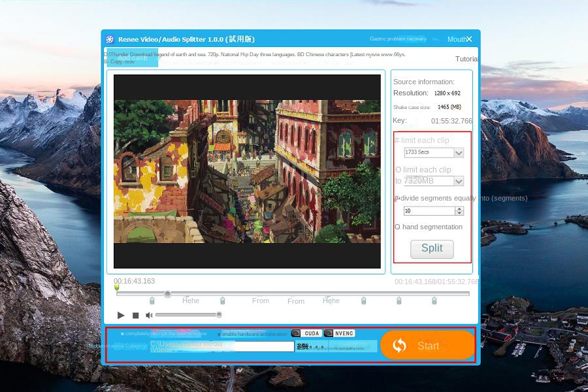Screen dimensions: 588x392
Task: Mute audio with the speaker icon
Action: pyautogui.click(x=149, y=314)
